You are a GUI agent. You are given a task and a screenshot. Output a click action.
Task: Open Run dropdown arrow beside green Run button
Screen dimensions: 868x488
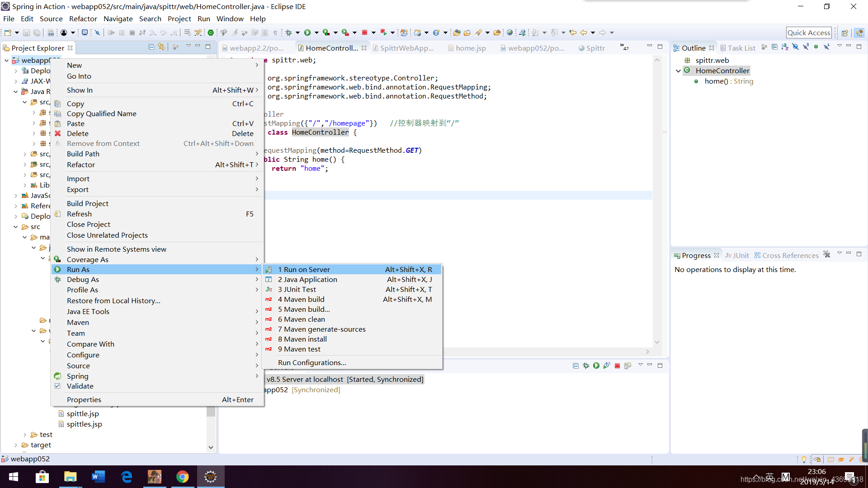click(x=316, y=33)
